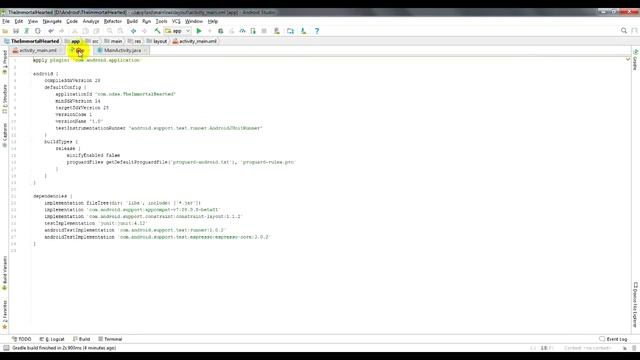The height and width of the screenshot is (360, 640).
Task: Switch to the MainActivity.java editor tab
Action: tap(122, 51)
